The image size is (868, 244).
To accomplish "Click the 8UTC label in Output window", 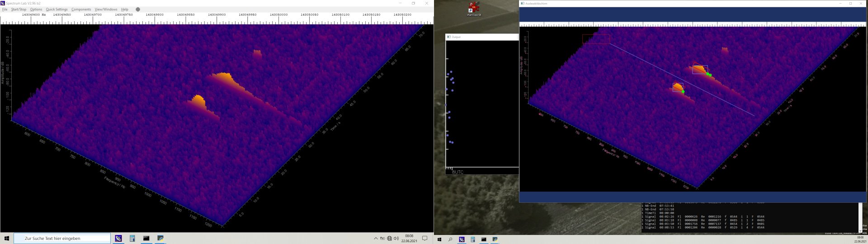I will 458,172.
